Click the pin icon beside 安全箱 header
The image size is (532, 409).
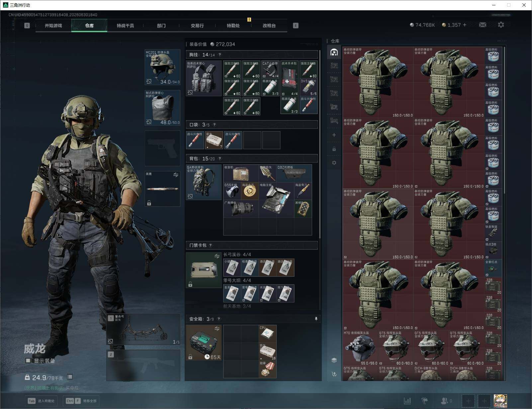(316, 319)
